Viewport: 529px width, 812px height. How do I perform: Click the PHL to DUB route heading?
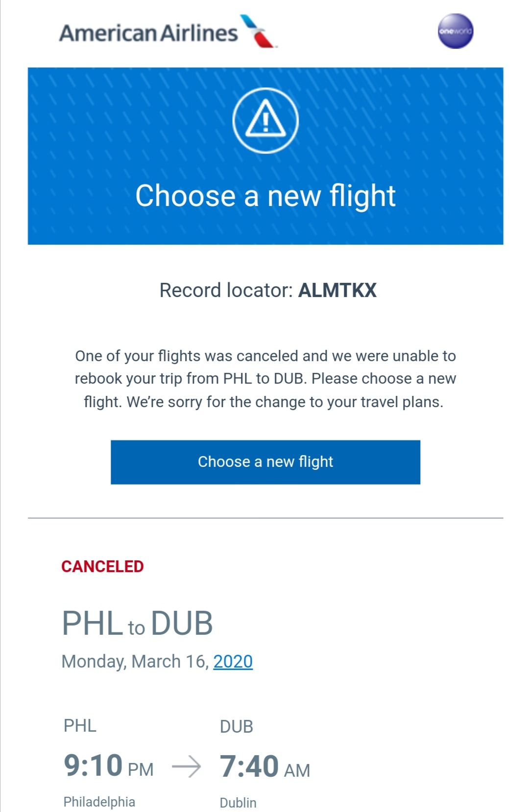pos(137,624)
